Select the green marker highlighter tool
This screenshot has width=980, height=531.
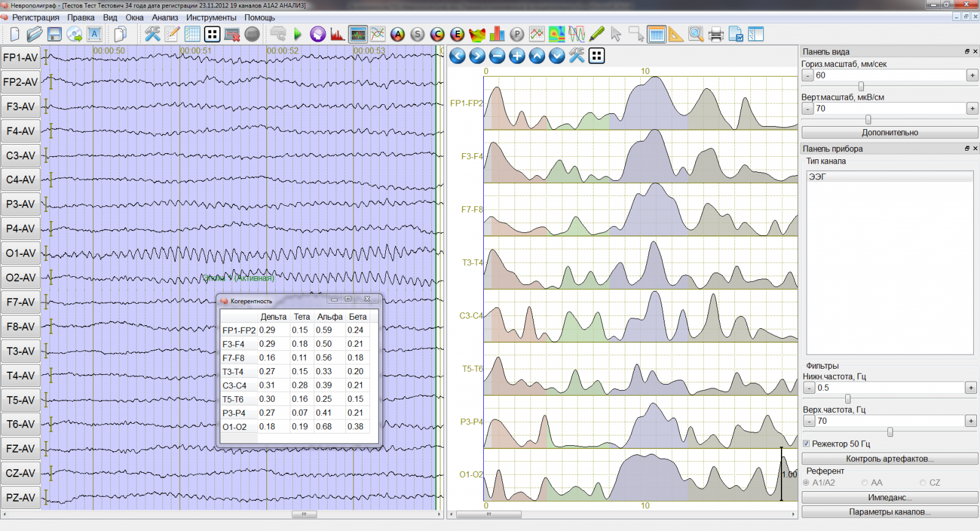[597, 34]
